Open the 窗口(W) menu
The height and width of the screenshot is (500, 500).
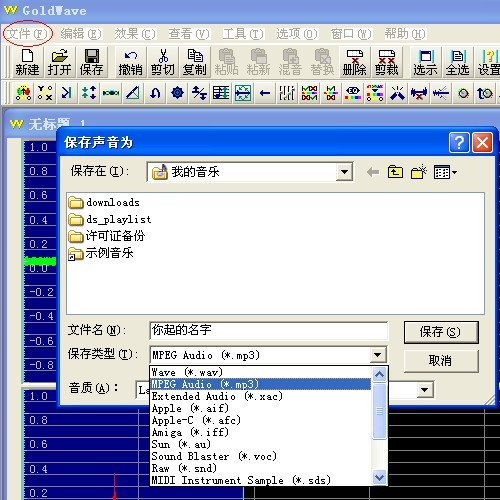(x=351, y=34)
